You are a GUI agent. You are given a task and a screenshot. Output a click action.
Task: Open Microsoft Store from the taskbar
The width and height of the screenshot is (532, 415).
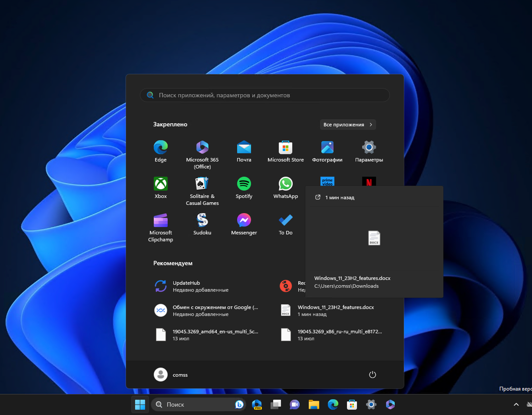tap(352, 404)
